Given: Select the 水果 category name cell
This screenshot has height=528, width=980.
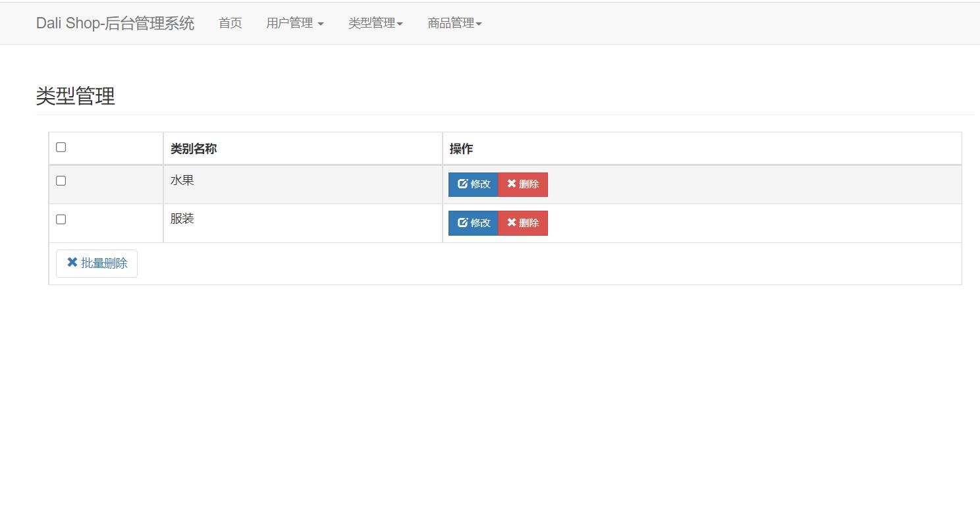Looking at the screenshot, I should click(x=303, y=184).
